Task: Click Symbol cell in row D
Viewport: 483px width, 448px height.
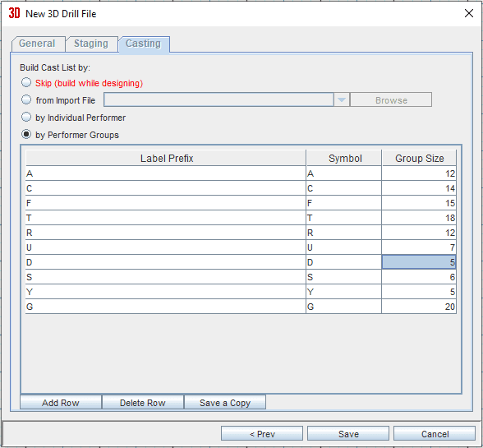Action: pos(344,262)
